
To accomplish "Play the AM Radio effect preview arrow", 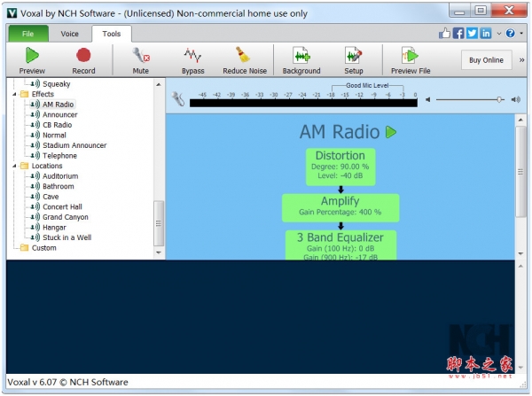I will tap(391, 133).
